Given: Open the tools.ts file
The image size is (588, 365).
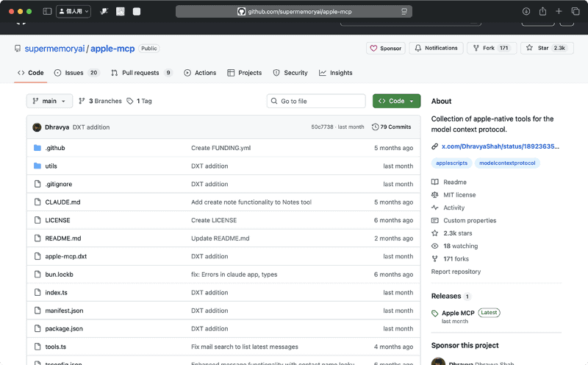Looking at the screenshot, I should tap(56, 347).
